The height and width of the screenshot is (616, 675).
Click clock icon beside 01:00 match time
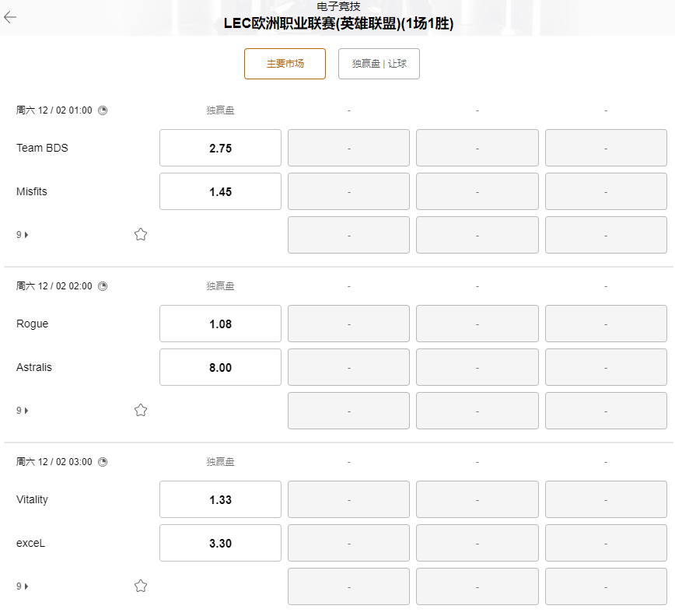click(103, 110)
